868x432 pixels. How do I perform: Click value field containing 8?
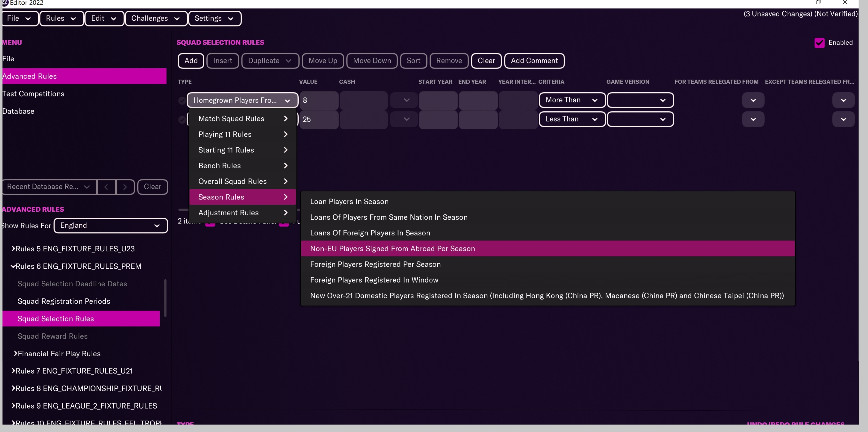(319, 101)
